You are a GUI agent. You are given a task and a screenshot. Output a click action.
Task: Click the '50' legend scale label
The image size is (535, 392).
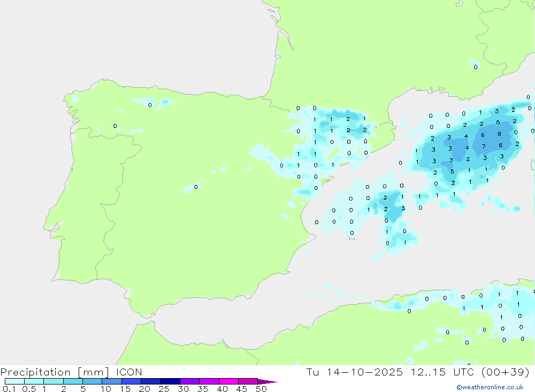[x=261, y=389]
